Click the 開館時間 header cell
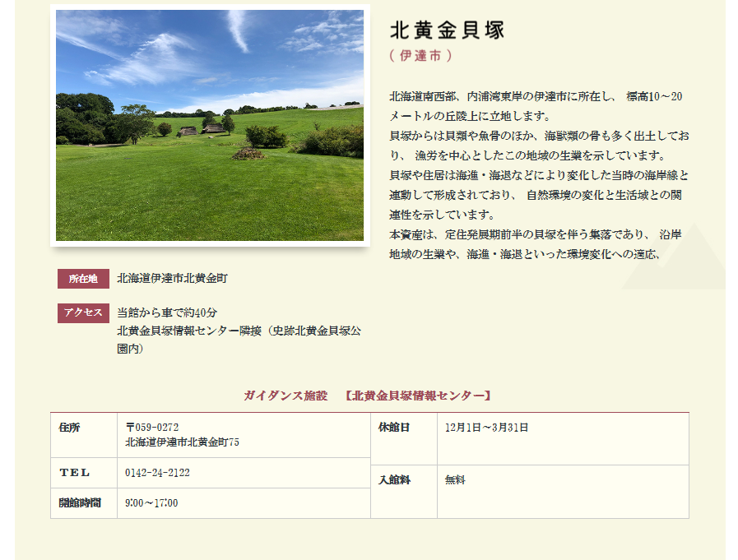Image resolution: width=738 pixels, height=560 pixels. tap(84, 503)
